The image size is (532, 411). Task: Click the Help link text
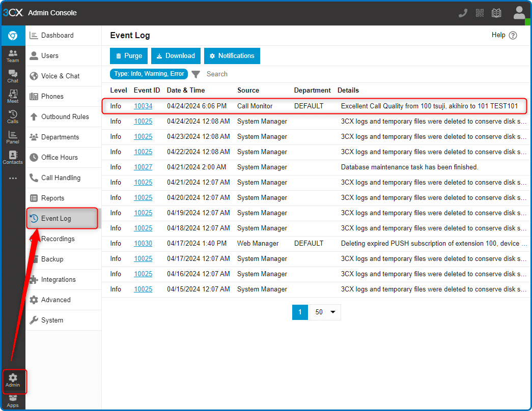tap(498, 35)
